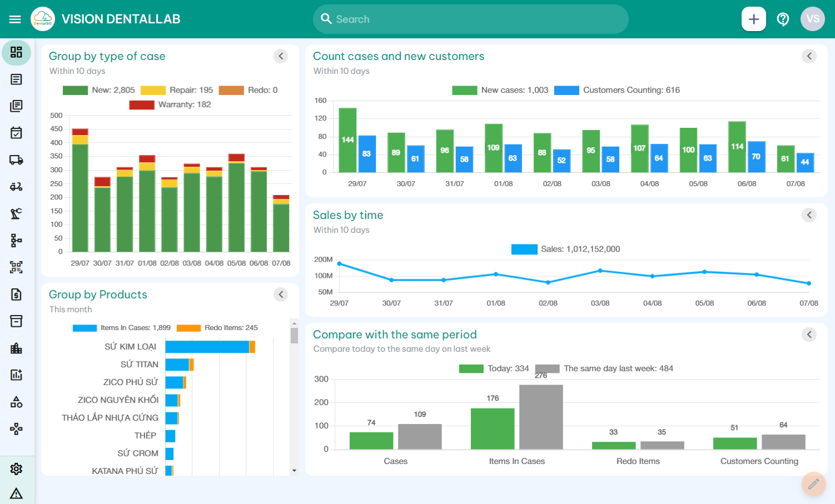Open the settings gear in the sidebar
The height and width of the screenshot is (504, 835).
pyautogui.click(x=16, y=468)
